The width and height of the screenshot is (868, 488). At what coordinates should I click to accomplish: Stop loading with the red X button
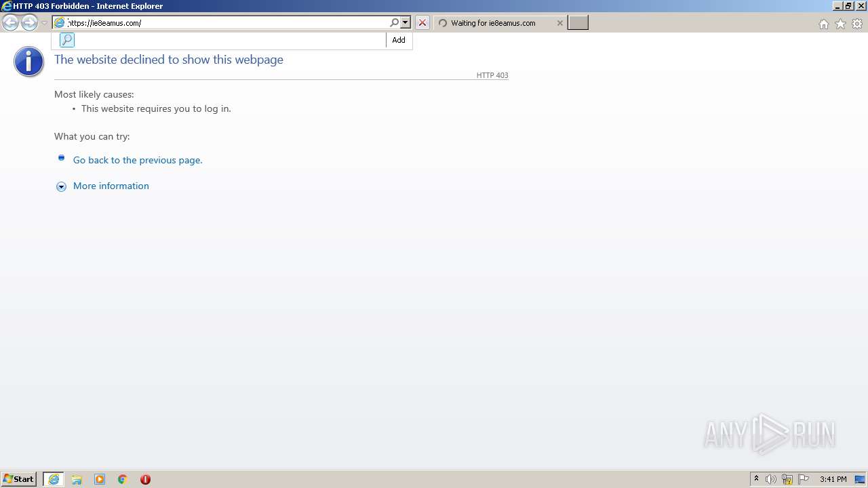point(422,23)
